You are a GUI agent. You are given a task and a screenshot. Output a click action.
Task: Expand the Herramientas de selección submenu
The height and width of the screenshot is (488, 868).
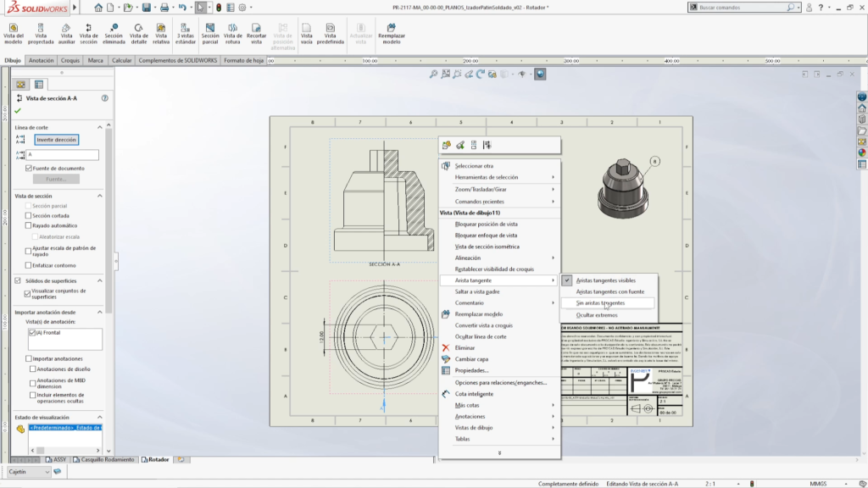click(x=500, y=177)
